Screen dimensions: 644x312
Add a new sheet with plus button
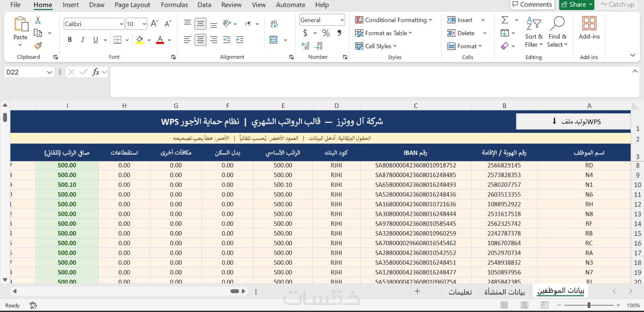(x=417, y=291)
